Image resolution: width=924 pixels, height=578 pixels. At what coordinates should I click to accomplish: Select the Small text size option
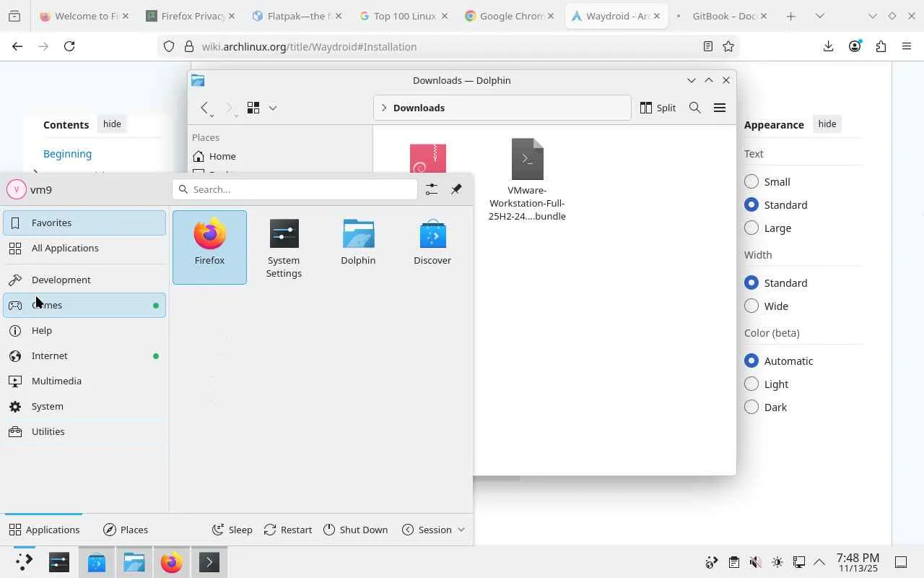pyautogui.click(x=751, y=182)
